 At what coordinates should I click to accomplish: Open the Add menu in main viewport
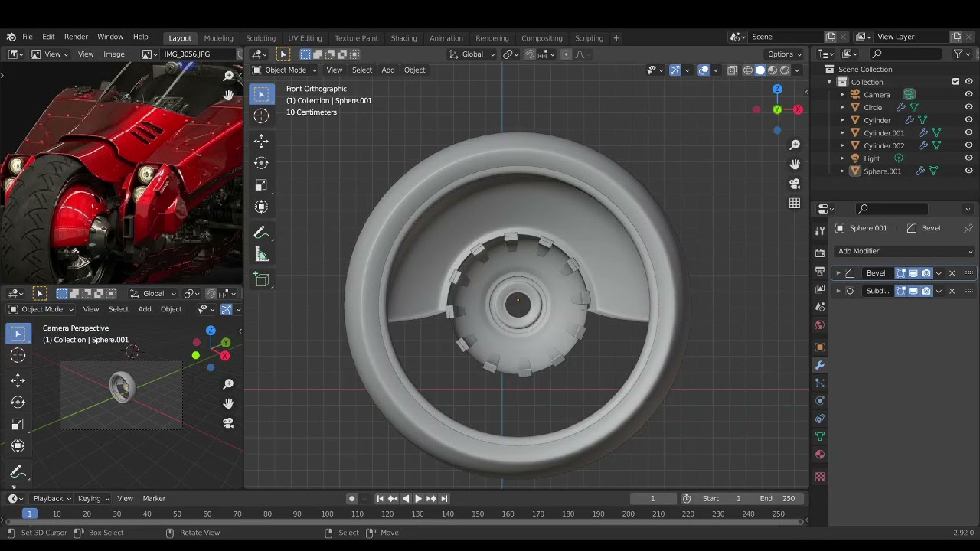388,70
